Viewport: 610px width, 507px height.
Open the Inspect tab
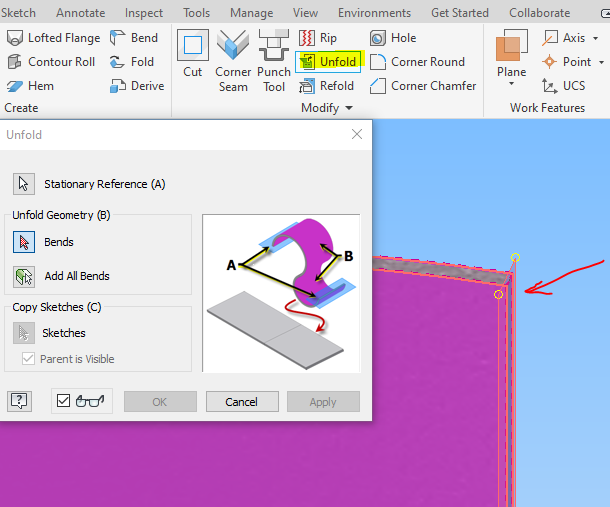pos(144,13)
